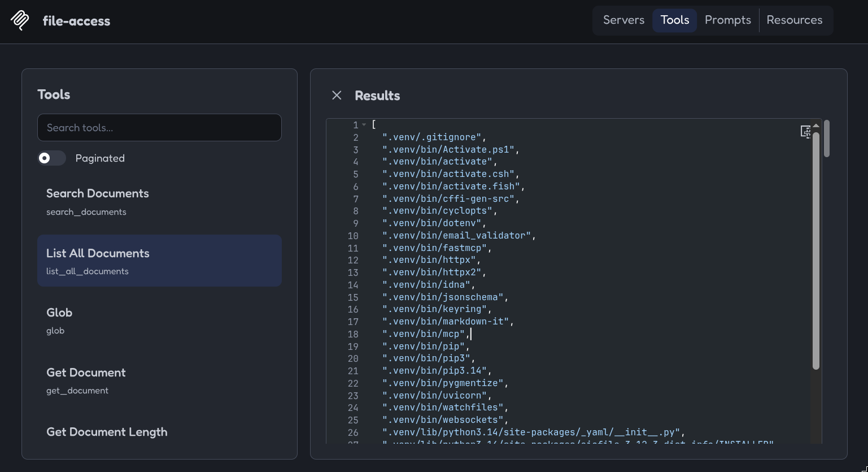The image size is (868, 472).
Task: Click the ".venv/bin/markdown-it" entry
Action: click(x=448, y=322)
